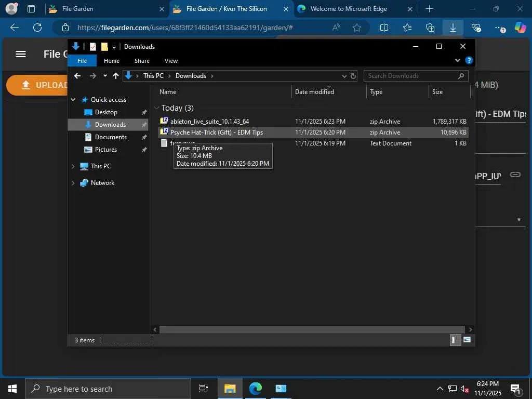
Task: Open recent locations dropdown in Explorer
Action: click(105, 76)
